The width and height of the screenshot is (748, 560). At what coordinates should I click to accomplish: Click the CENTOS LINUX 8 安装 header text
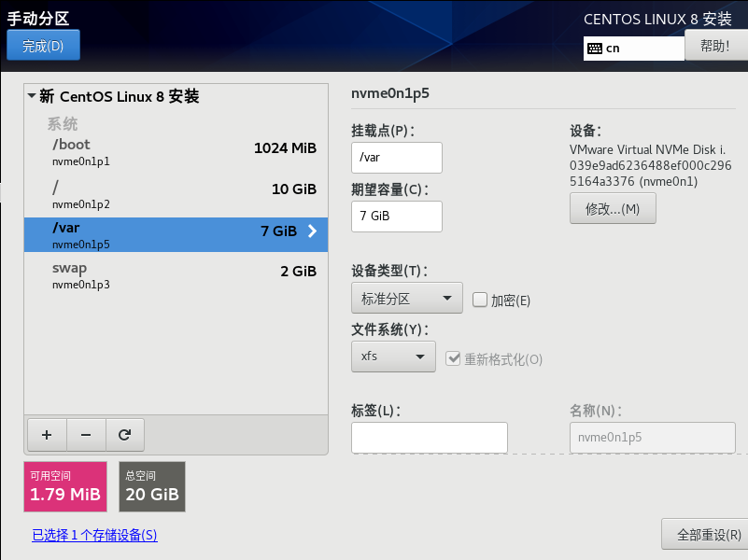point(657,19)
